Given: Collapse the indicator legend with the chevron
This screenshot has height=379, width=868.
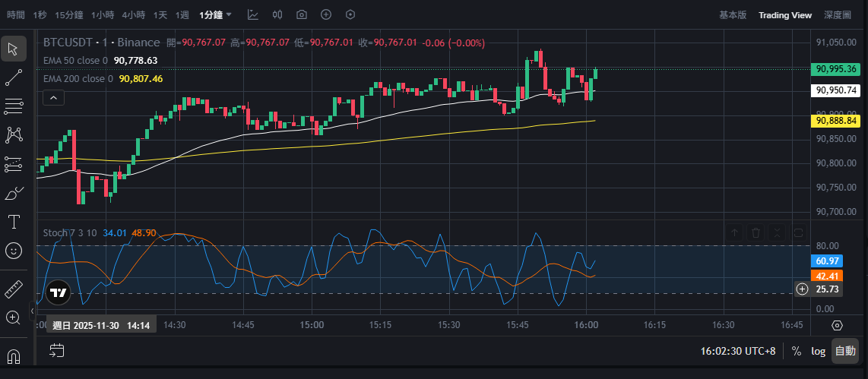Looking at the screenshot, I should [x=53, y=97].
